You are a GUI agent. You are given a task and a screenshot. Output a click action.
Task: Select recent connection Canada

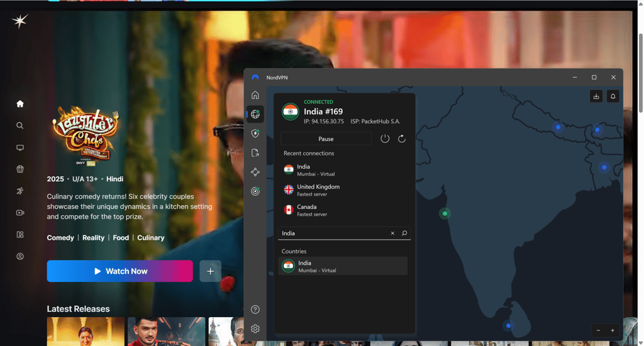coord(343,210)
